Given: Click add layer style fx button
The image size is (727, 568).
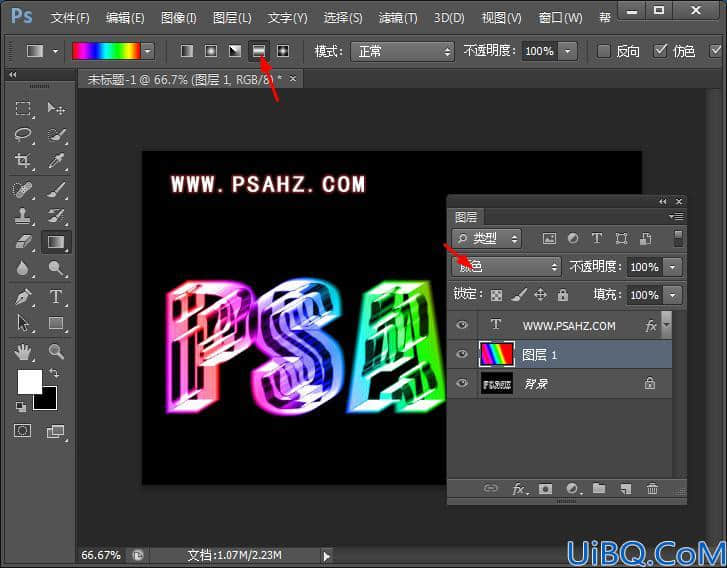Looking at the screenshot, I should 520,489.
